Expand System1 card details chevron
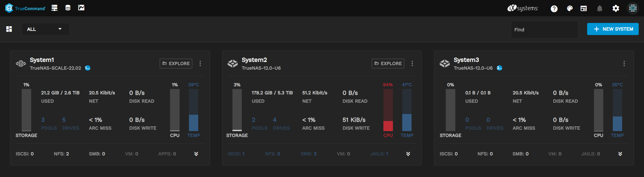This screenshot has height=177, width=644. [196, 154]
